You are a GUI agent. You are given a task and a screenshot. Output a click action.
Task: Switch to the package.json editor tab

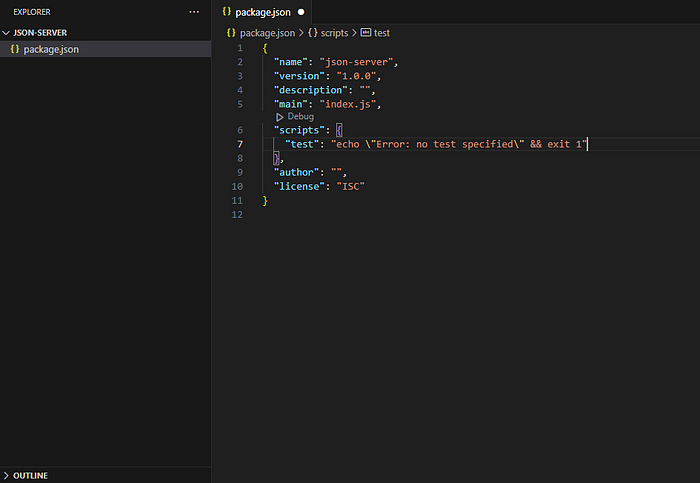pos(263,12)
